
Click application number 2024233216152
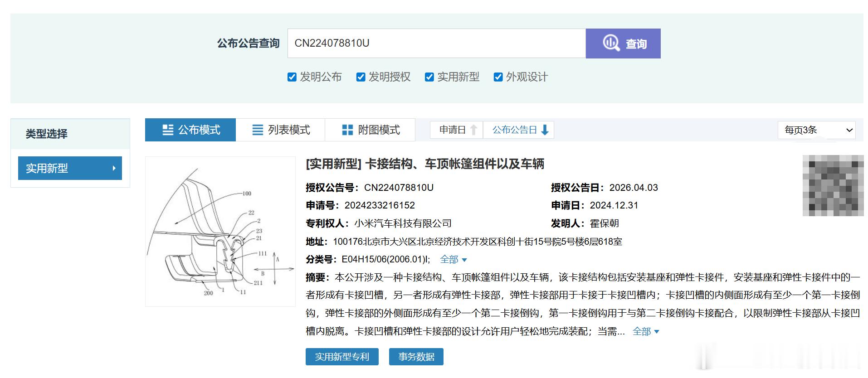[380, 205]
